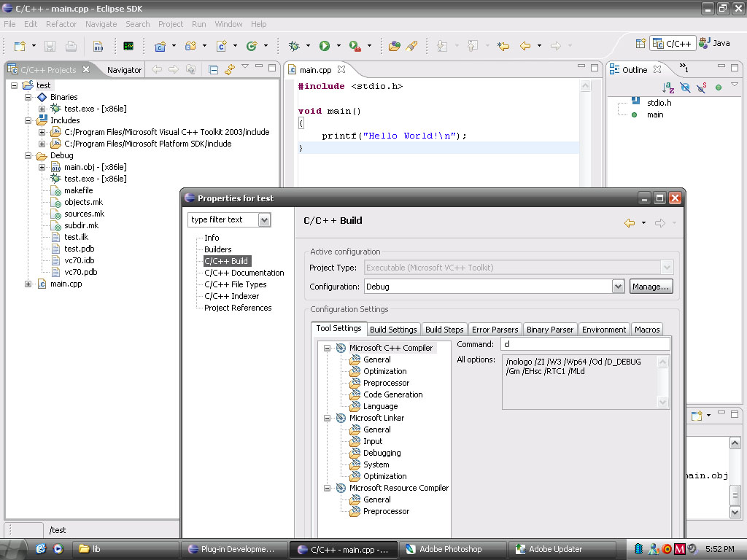Viewport: 747px width, 560px height.
Task: Toggle Hide Fields in Outline toolbar
Action: coord(684,87)
